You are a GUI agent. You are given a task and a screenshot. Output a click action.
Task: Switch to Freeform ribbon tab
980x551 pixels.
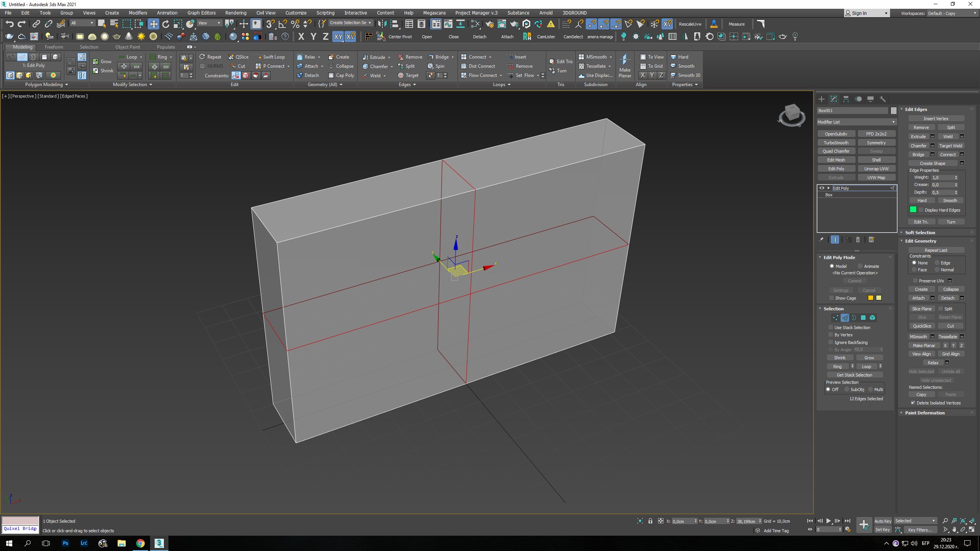[54, 47]
